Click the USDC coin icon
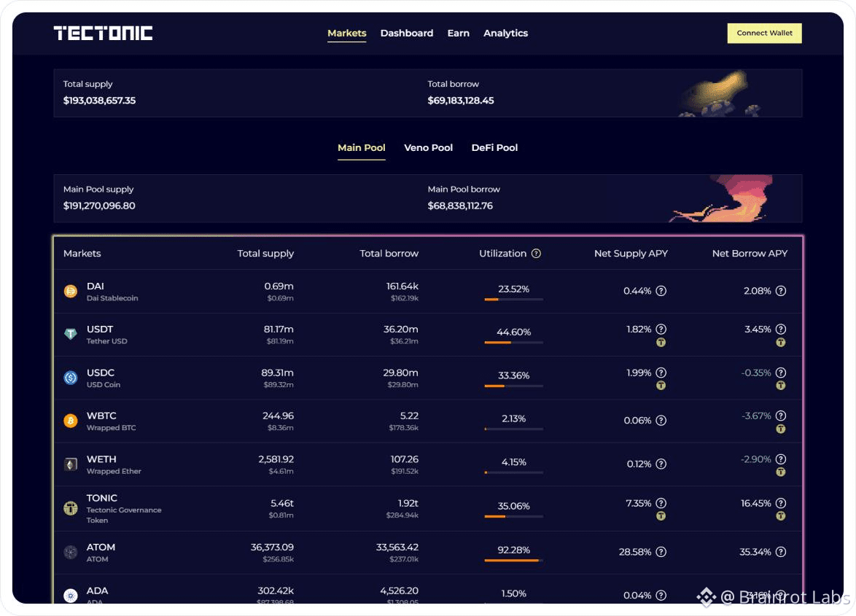 [71, 378]
